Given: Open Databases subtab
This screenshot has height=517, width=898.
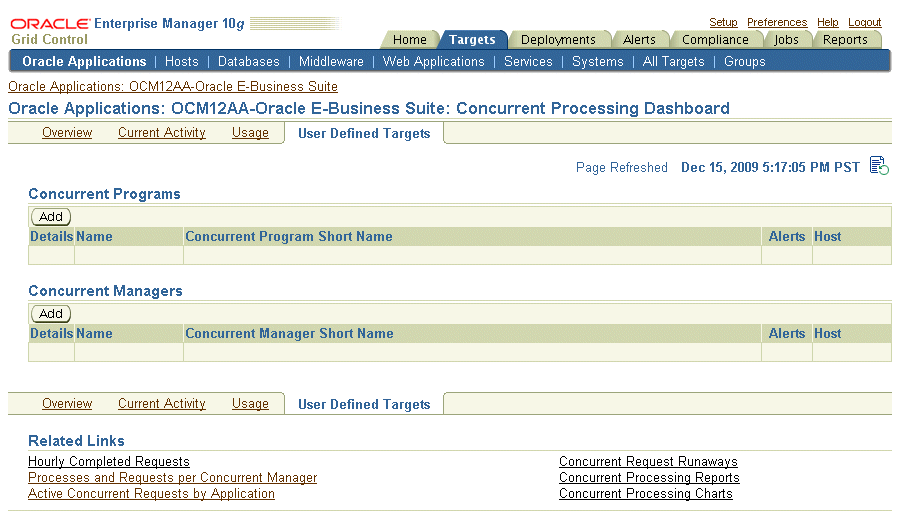Looking at the screenshot, I should tap(249, 62).
